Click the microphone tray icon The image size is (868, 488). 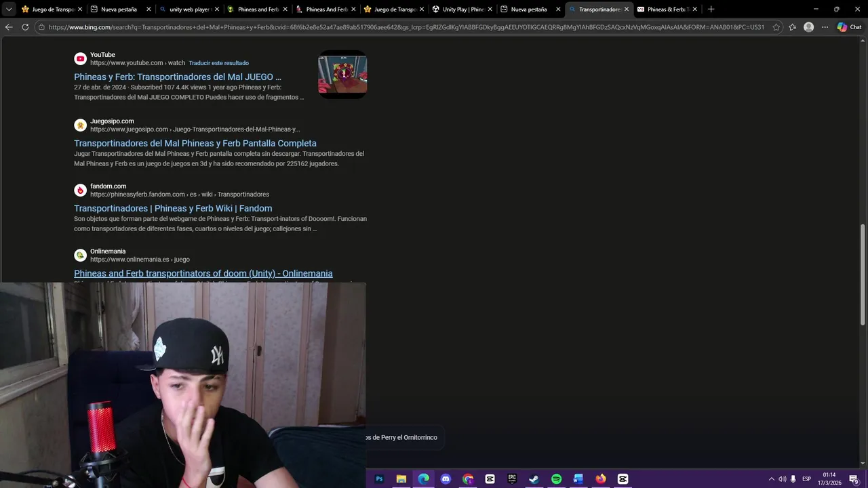pyautogui.click(x=793, y=479)
